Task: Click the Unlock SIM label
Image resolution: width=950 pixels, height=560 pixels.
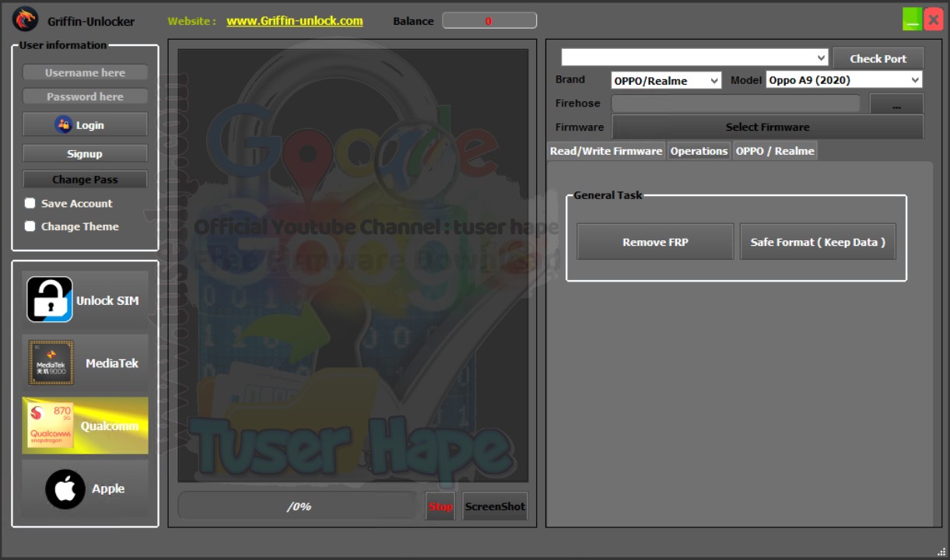Action: tap(107, 300)
